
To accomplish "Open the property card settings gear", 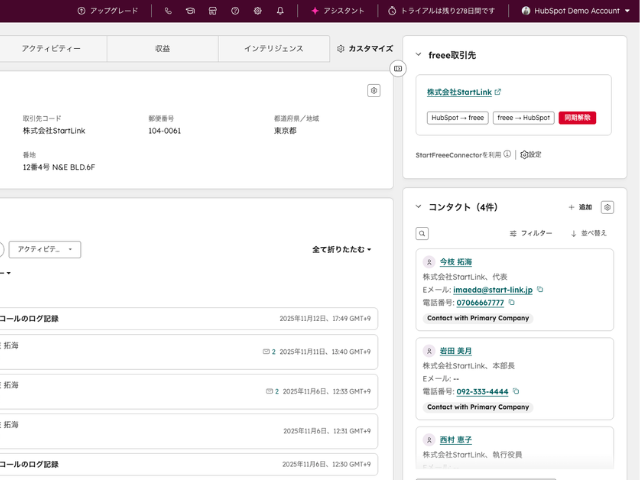I will point(374,91).
